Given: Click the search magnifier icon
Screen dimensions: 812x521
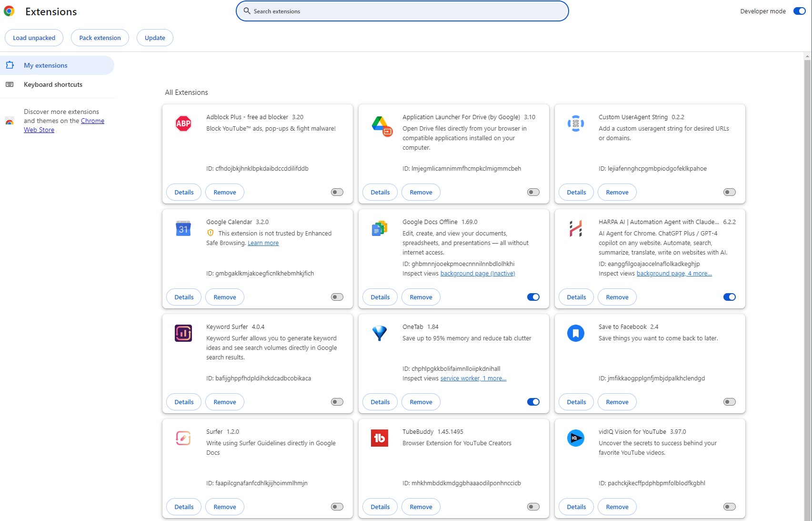Looking at the screenshot, I should (247, 11).
